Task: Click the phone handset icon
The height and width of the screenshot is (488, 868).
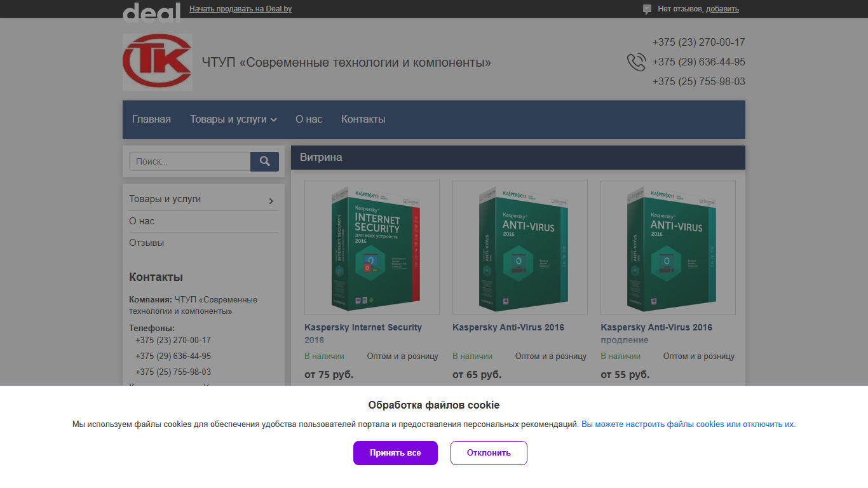Action: pyautogui.click(x=636, y=62)
